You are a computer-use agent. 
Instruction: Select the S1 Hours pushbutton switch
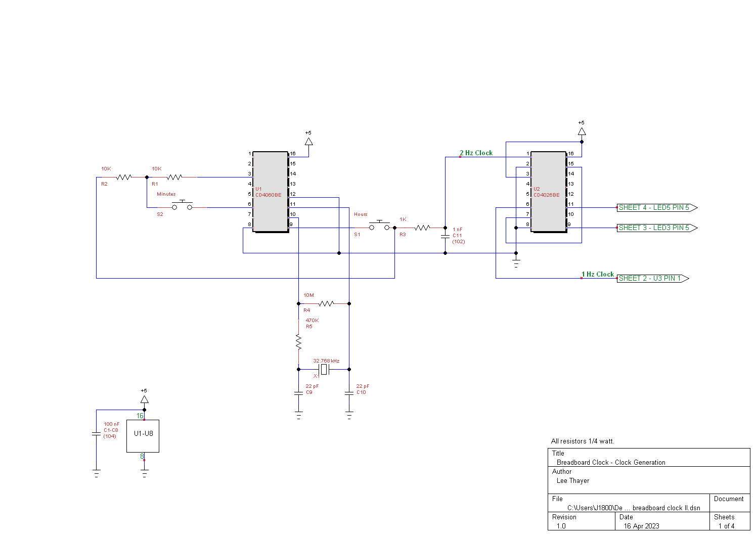point(380,226)
